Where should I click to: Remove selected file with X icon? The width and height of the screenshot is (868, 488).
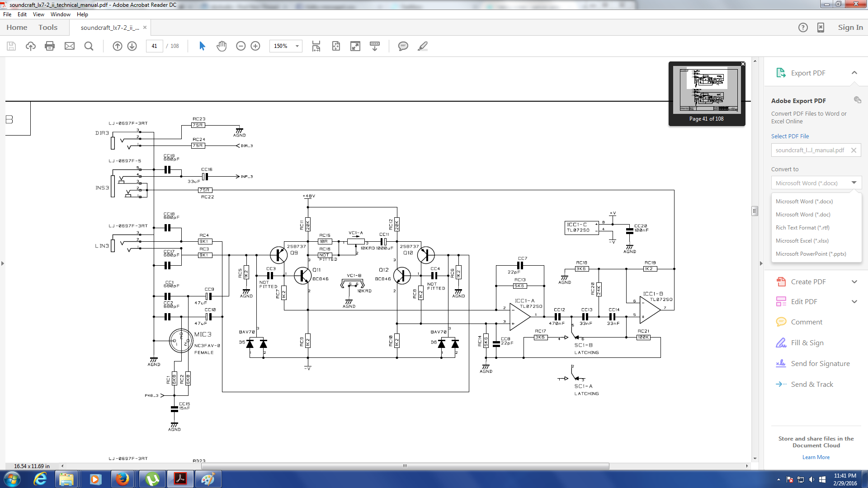(x=854, y=150)
